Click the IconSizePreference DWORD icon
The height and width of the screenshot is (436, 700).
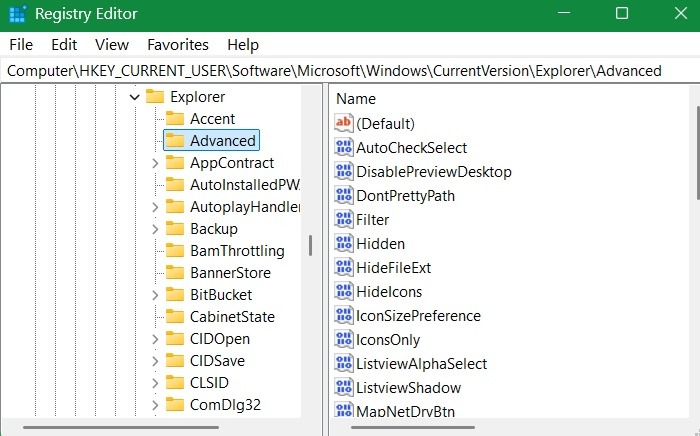pos(344,316)
